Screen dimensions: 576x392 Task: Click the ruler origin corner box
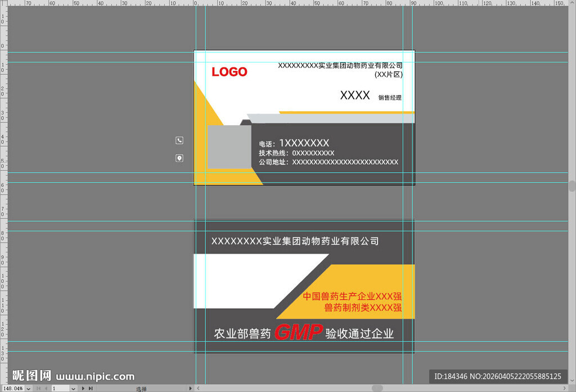click(3, 3)
